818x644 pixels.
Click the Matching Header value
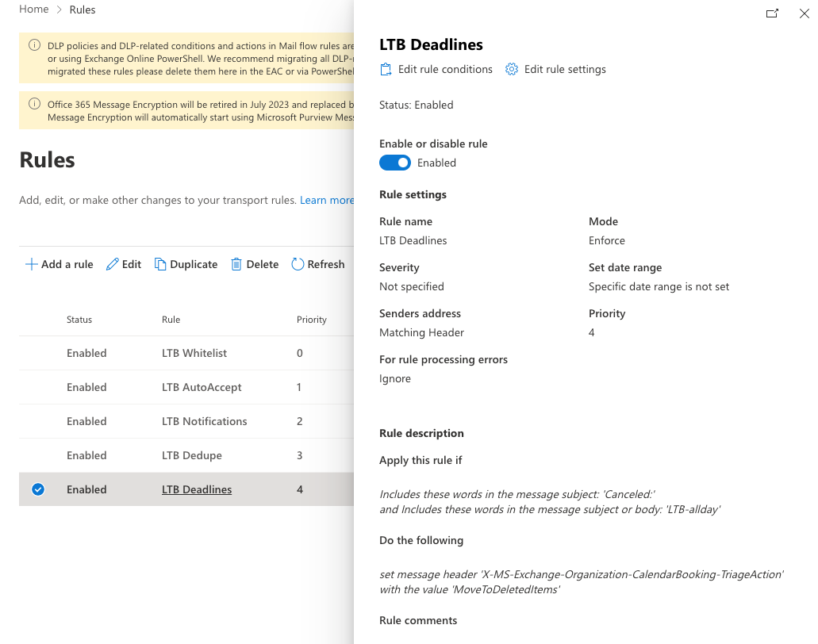coord(421,332)
